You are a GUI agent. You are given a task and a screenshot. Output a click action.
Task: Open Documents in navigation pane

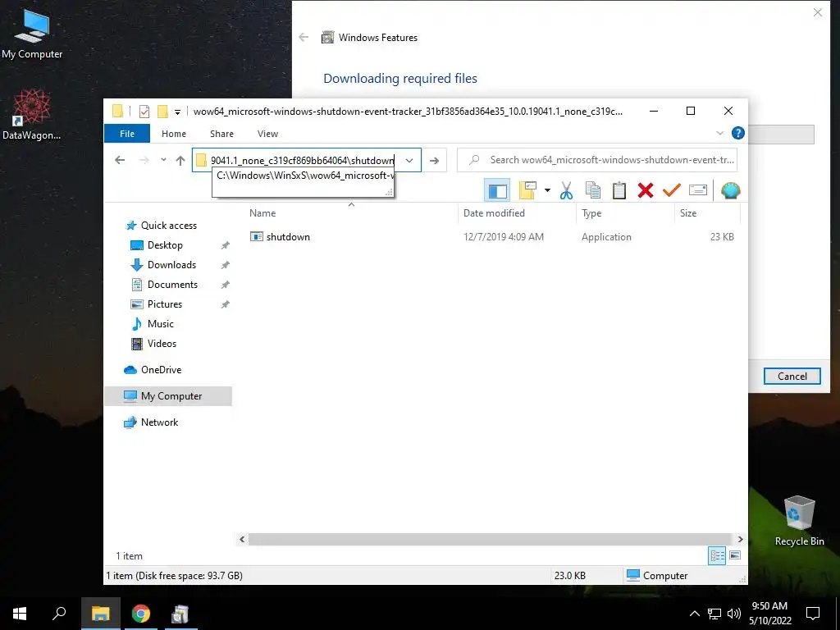[x=172, y=285]
